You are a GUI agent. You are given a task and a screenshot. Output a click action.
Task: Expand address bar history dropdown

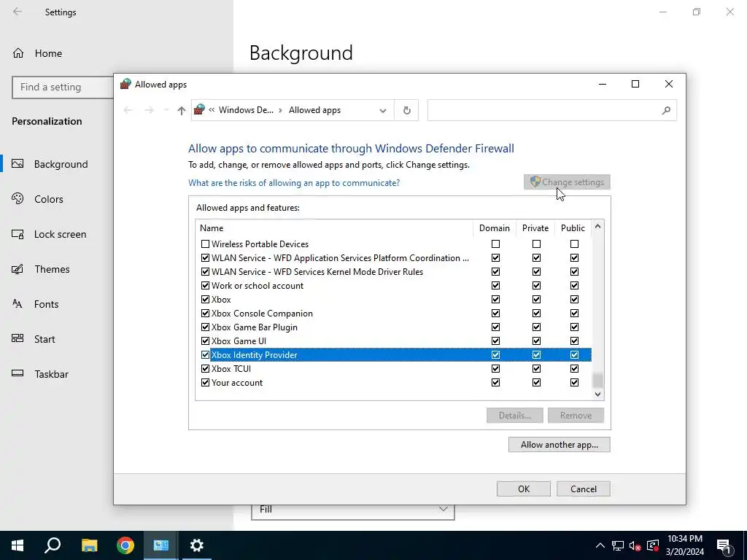point(382,111)
